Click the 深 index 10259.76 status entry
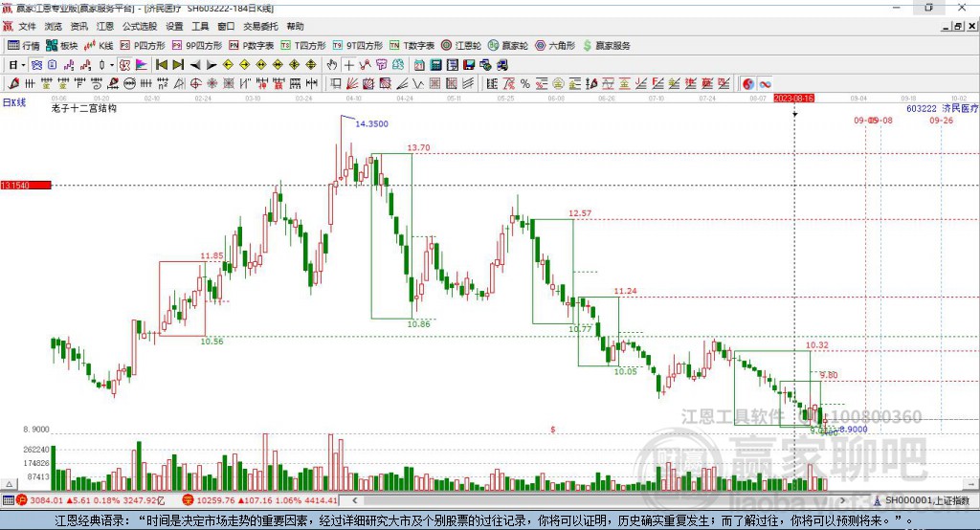Image resolution: width=980 pixels, height=530 pixels. [x=260, y=500]
